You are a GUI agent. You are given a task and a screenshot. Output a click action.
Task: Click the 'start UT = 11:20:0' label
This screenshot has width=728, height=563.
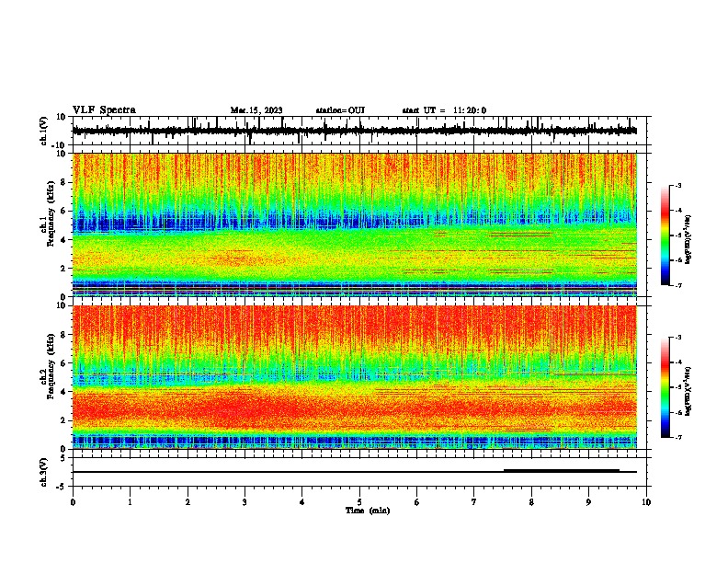click(444, 110)
